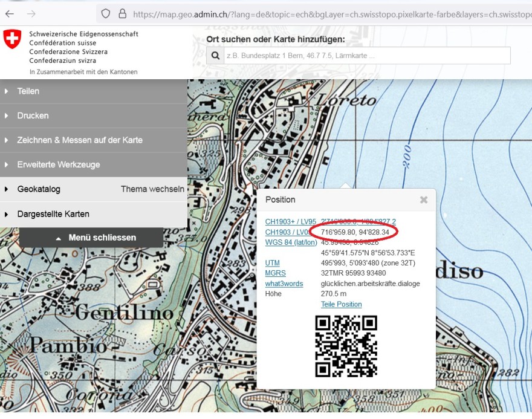The width and height of the screenshot is (532, 419).
Task: Open the shield tracking protection icon
Action: [106, 13]
